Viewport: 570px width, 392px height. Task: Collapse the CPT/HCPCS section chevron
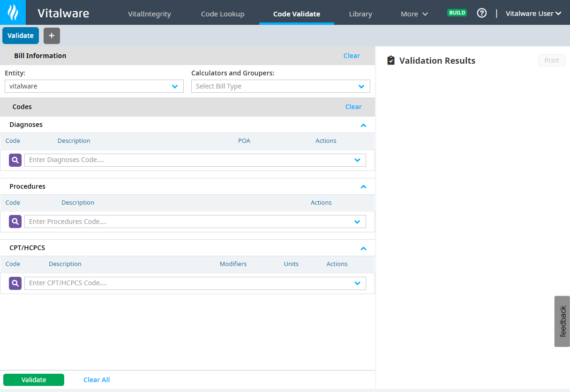363,248
